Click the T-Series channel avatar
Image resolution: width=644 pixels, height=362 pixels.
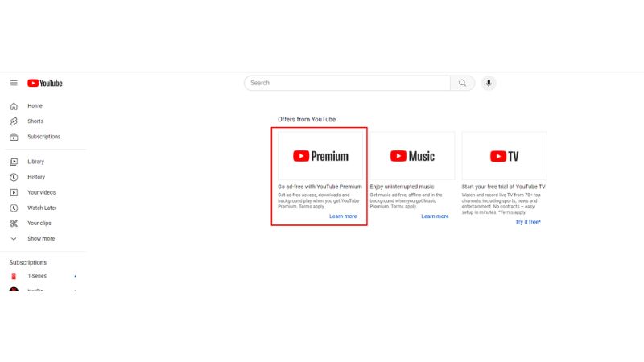pyautogui.click(x=14, y=276)
